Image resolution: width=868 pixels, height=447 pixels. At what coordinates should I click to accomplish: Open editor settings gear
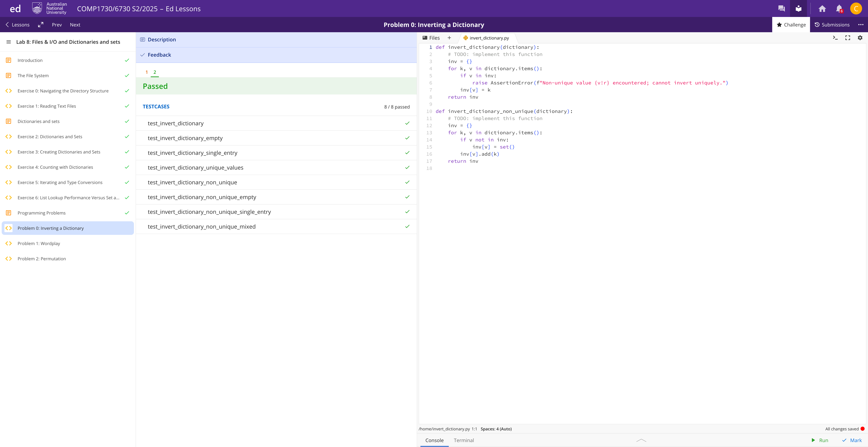[860, 38]
